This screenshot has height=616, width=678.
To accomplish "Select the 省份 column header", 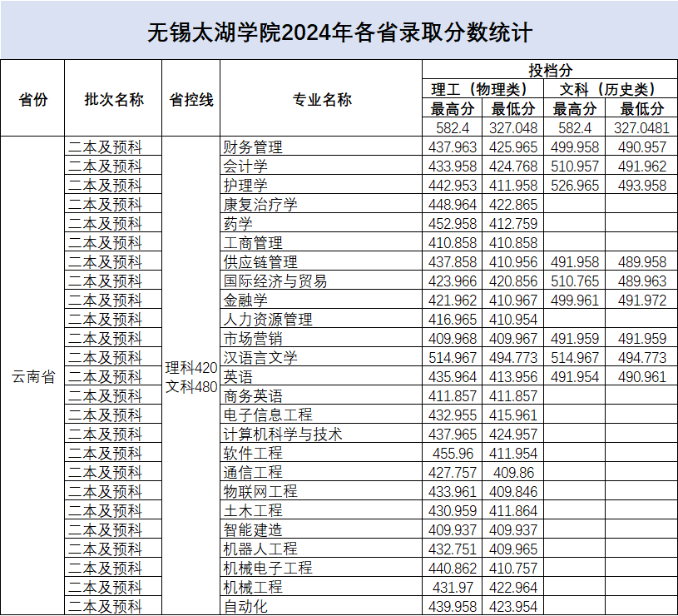I will click(x=33, y=100).
